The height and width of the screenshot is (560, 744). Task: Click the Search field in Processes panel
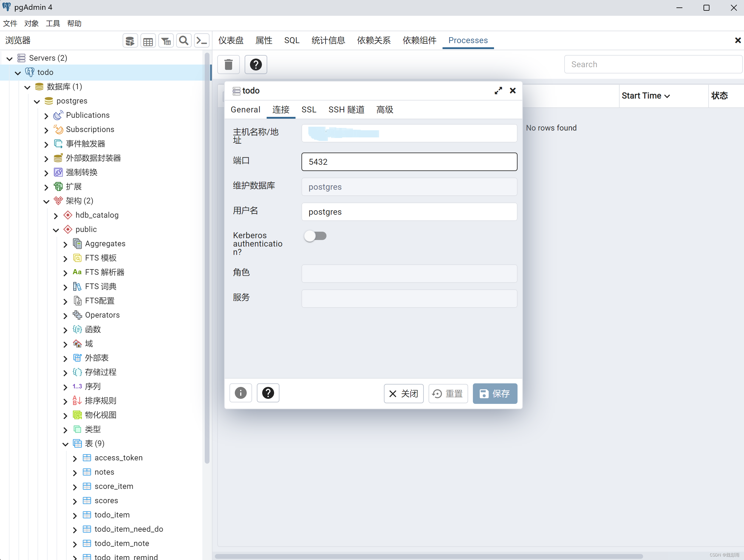[653, 65]
